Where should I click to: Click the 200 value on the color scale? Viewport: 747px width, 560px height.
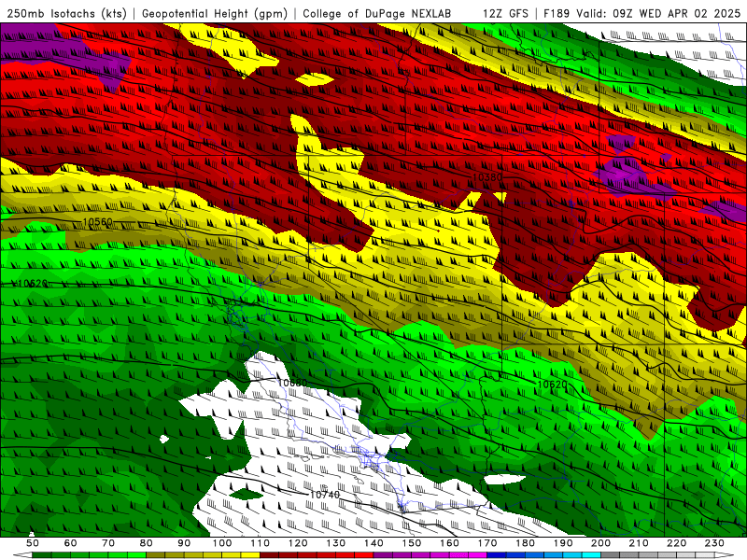coord(600,543)
